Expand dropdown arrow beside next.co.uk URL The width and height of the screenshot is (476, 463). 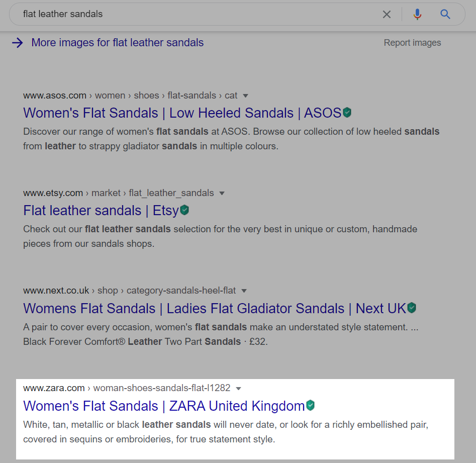pos(244,291)
